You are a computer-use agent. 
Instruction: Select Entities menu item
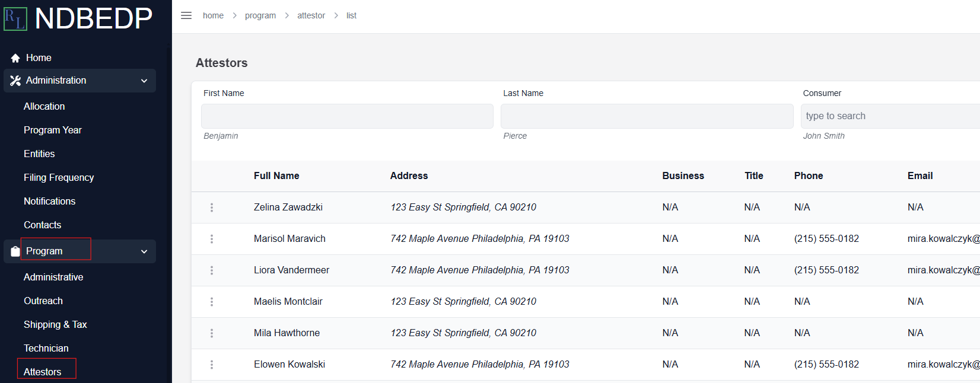click(x=39, y=154)
